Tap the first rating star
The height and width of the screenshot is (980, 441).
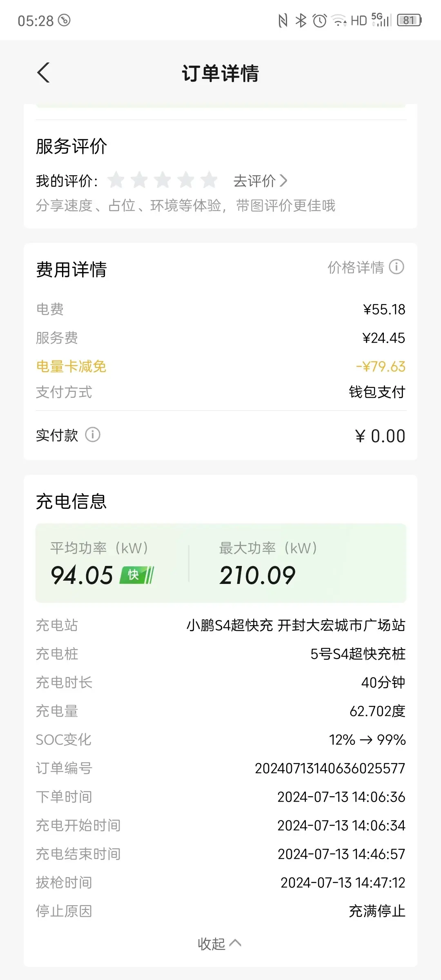116,180
